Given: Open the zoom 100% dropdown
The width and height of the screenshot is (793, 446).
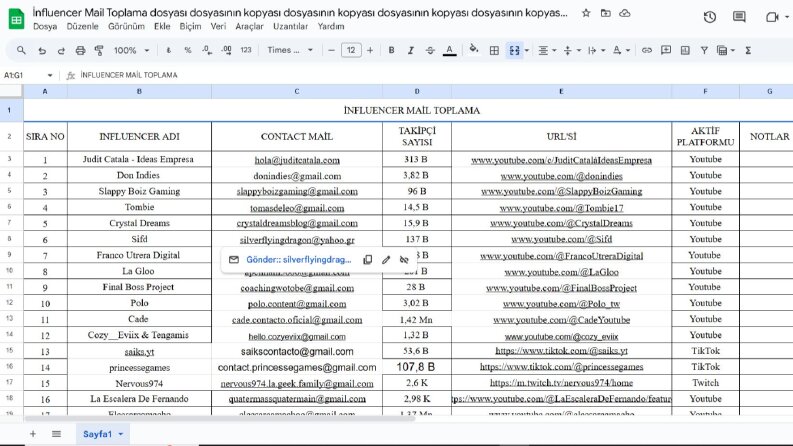Looking at the screenshot, I should 131,51.
